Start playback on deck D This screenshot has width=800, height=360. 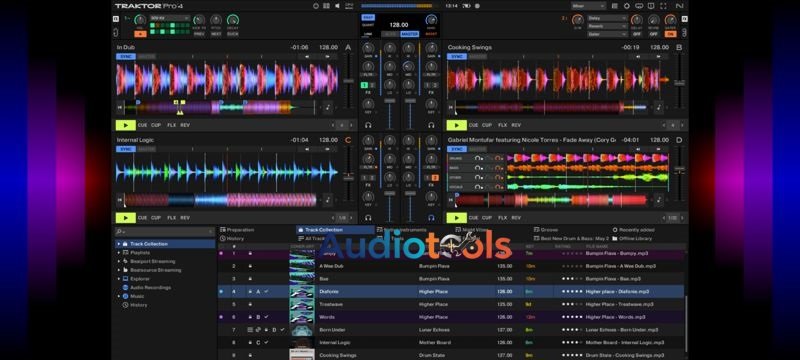[457, 218]
